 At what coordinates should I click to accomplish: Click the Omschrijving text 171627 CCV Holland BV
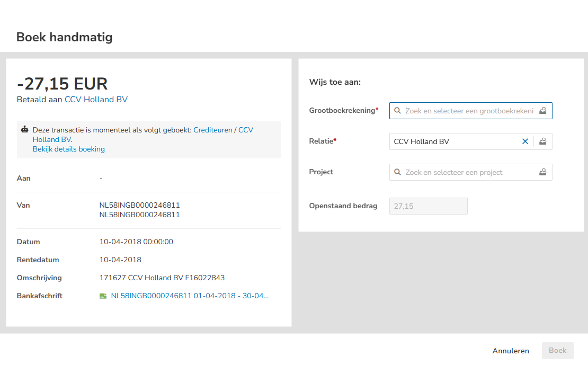point(162,278)
